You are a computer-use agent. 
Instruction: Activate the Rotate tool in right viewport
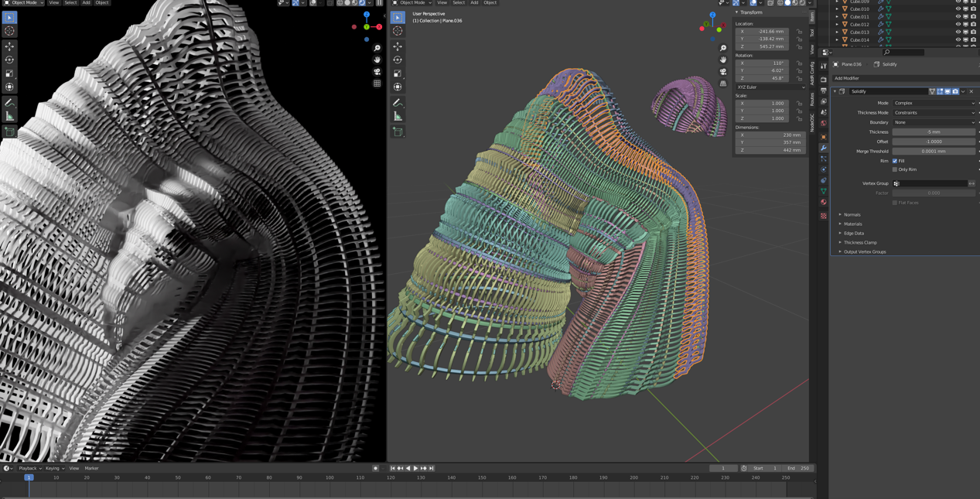398,60
